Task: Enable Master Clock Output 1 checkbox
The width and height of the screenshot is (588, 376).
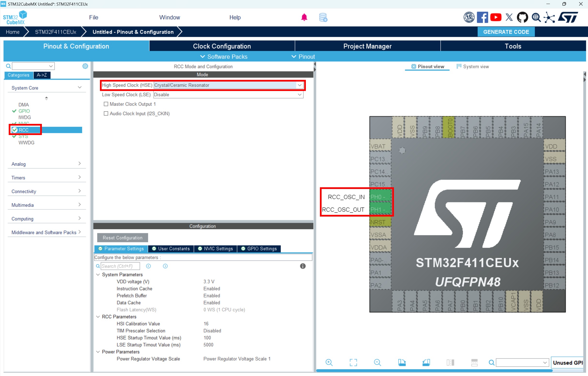Action: pos(106,104)
